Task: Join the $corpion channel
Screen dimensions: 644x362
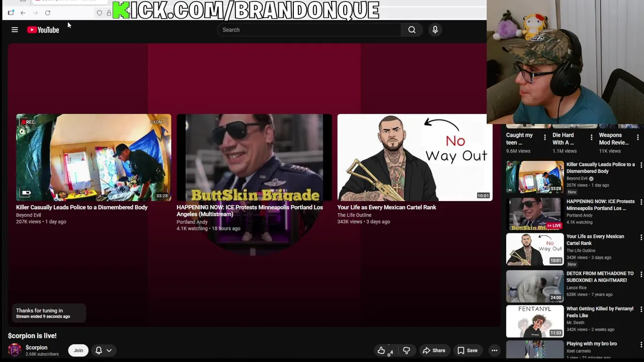Action: click(78, 350)
